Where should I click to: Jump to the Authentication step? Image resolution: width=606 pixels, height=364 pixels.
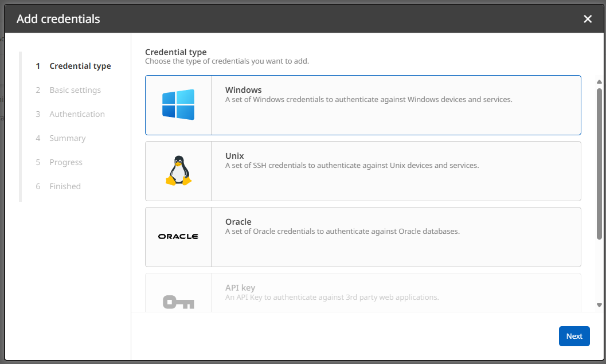click(x=77, y=114)
